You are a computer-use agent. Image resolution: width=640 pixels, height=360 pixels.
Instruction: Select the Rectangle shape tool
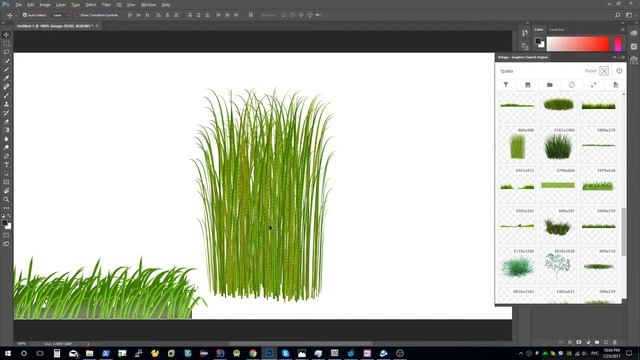pos(6,182)
